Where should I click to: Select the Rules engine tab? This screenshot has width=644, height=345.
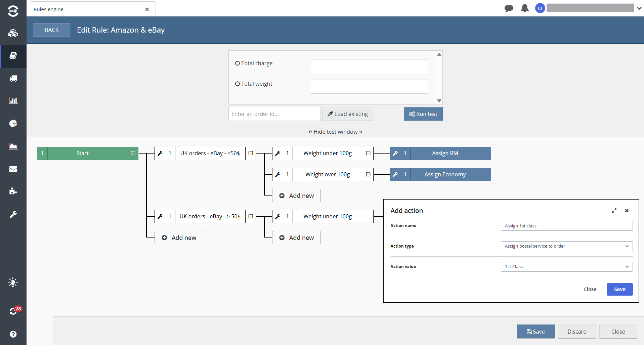point(87,9)
